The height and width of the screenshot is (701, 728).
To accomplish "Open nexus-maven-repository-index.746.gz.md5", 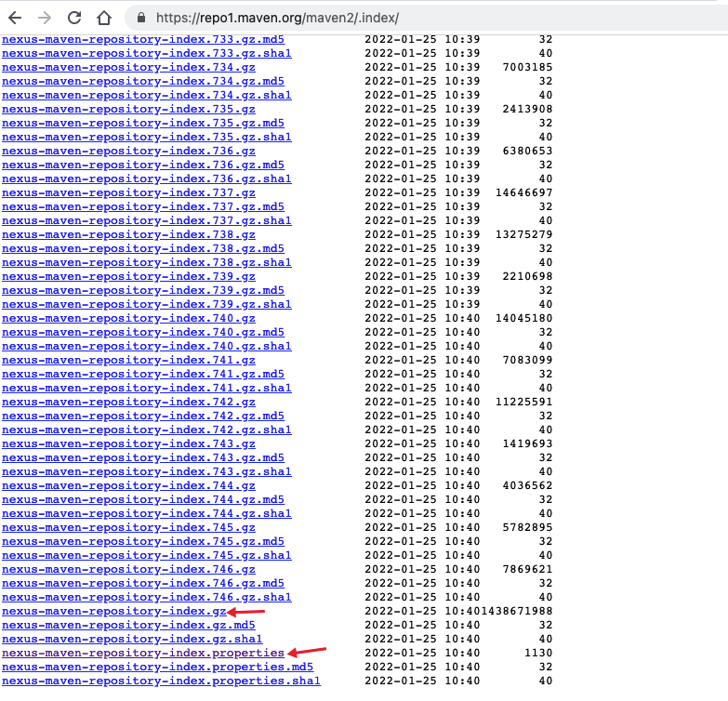I will tap(143, 583).
